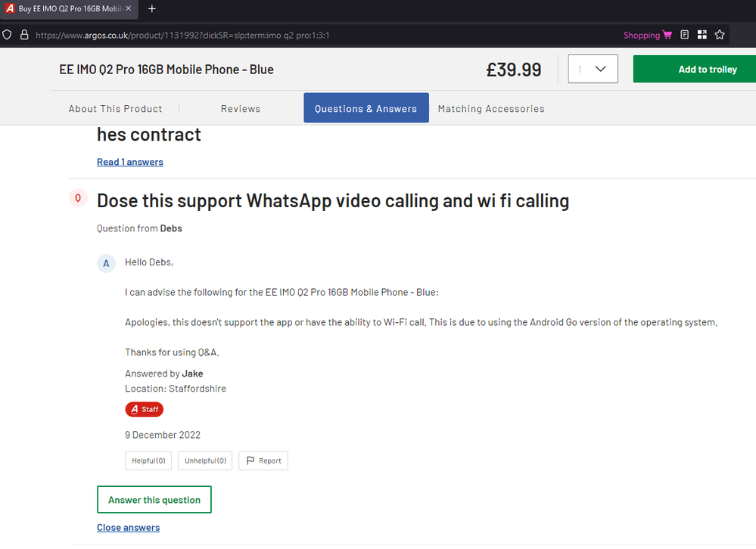Select the Buy EE IMO Q2 Pro browser tab
Screen dimensions: 756x549
pos(70,9)
